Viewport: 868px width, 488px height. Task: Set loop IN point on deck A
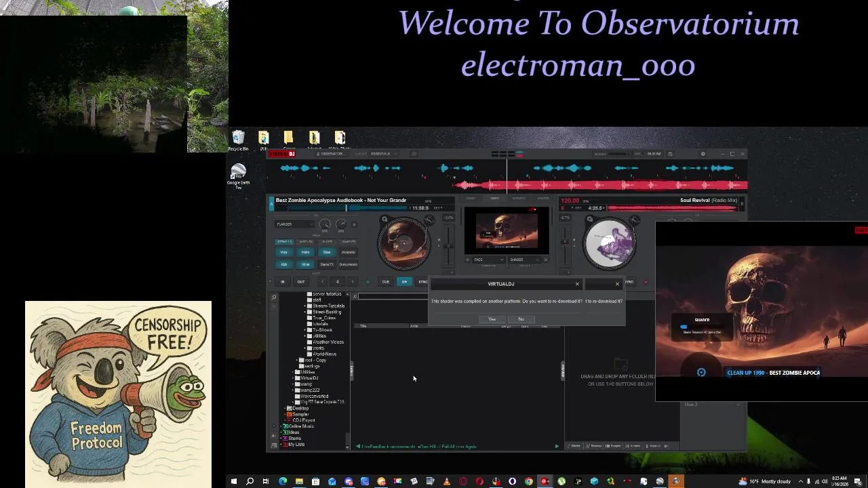tap(283, 282)
